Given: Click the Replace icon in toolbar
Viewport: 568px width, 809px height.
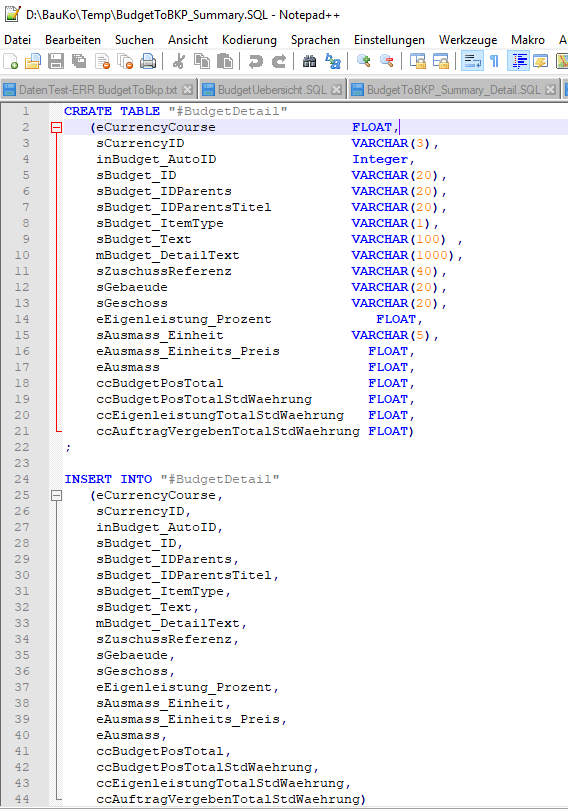Looking at the screenshot, I should click(333, 61).
